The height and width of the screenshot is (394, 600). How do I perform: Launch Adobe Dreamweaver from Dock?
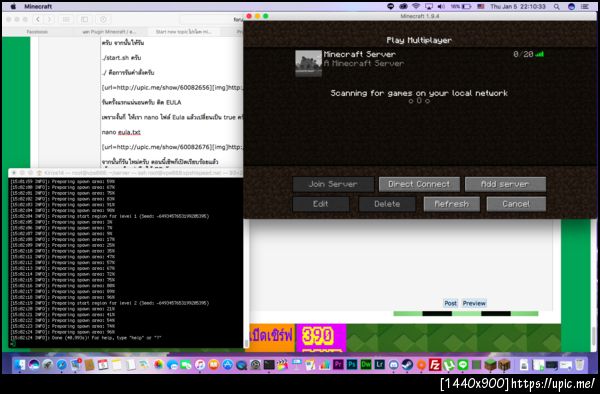coord(366,365)
